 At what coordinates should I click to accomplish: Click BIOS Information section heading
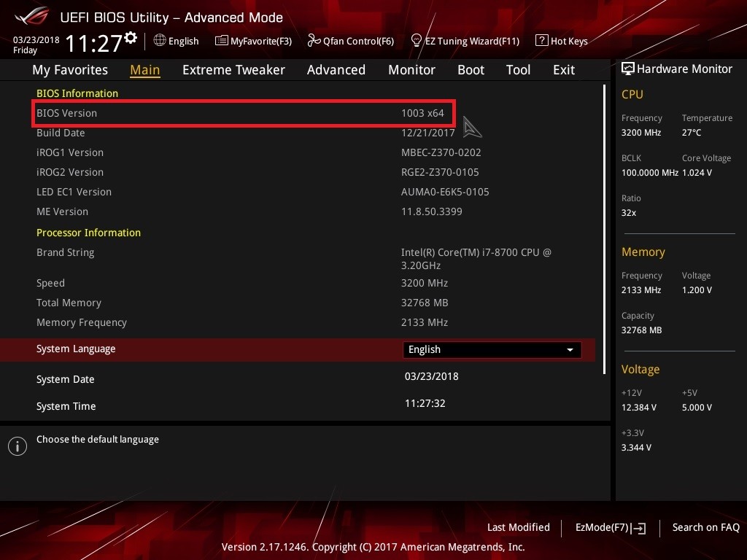[77, 93]
